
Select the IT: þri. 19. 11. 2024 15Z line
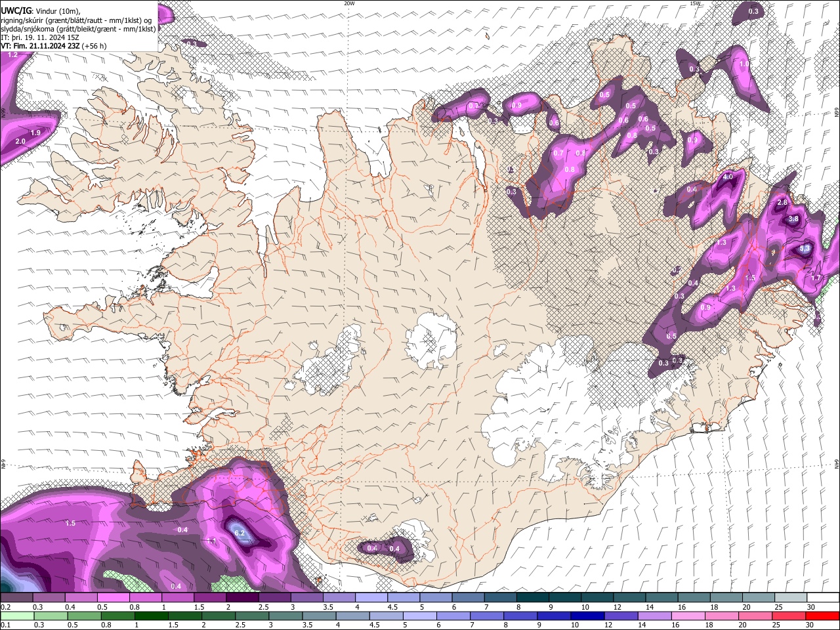point(40,37)
